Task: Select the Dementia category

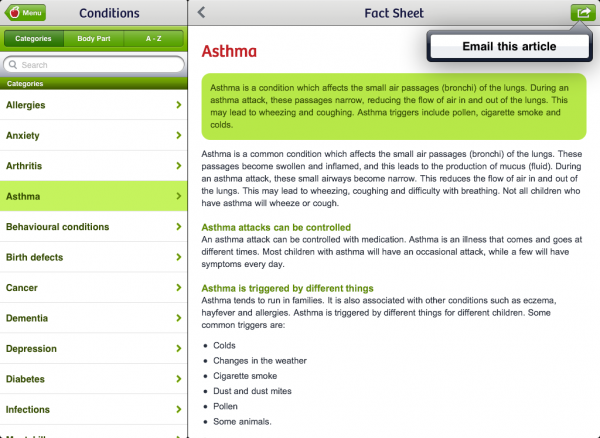Action: coord(94,318)
